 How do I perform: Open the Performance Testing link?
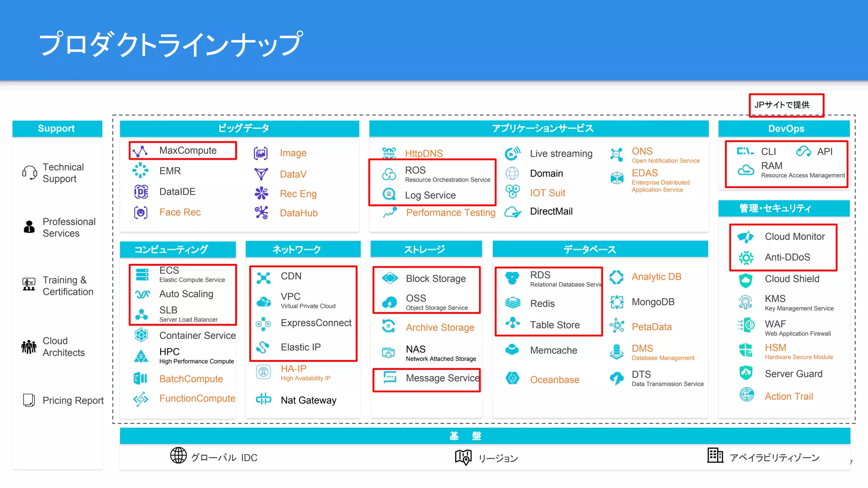point(451,213)
